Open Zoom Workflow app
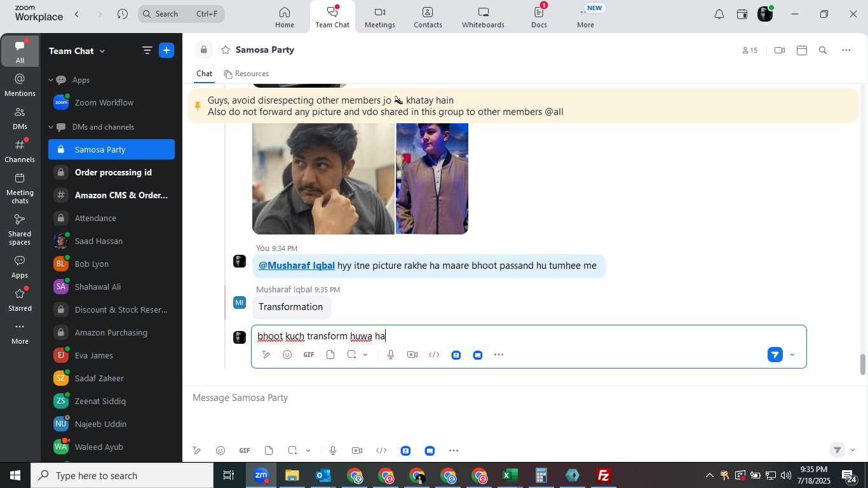 pyautogui.click(x=111, y=102)
